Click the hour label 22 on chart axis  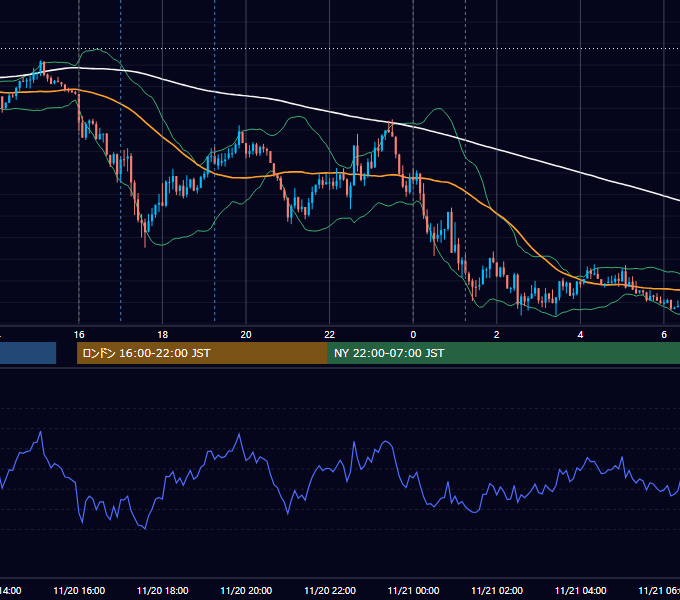[x=330, y=335]
